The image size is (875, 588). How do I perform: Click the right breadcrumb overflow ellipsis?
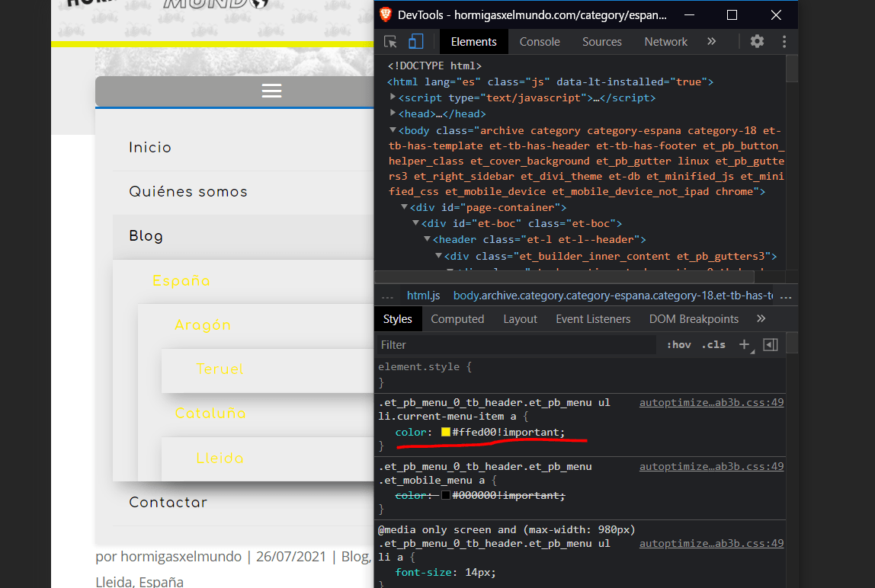786,296
